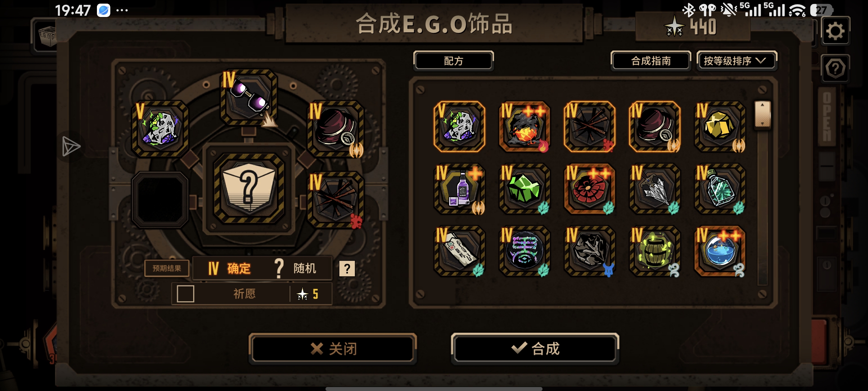Open the 合成指南 synthesis guide

pos(651,61)
